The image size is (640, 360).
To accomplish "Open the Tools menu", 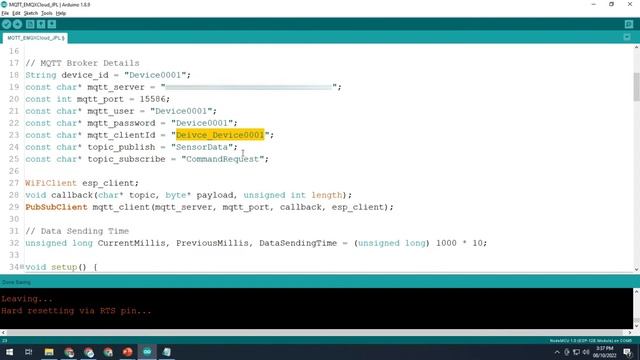I will click(x=47, y=13).
